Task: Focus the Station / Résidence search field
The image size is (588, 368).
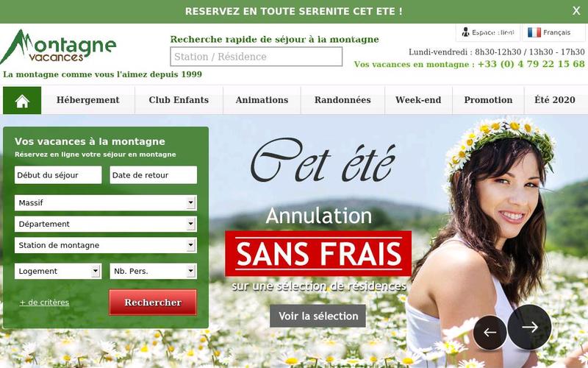Action: tap(256, 57)
